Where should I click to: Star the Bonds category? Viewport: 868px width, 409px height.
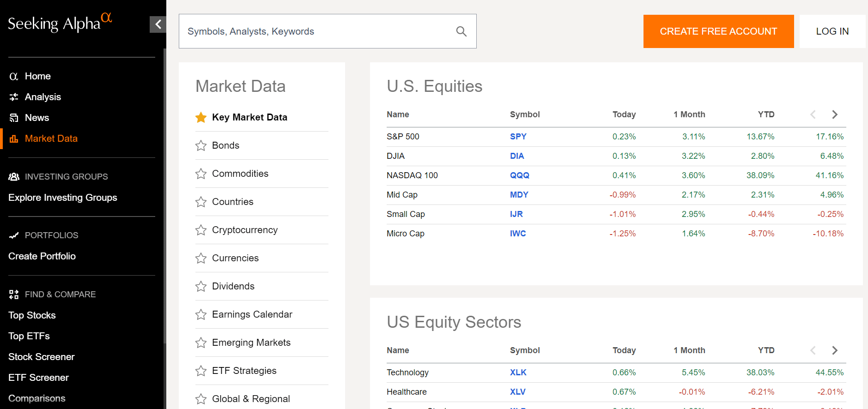(201, 145)
